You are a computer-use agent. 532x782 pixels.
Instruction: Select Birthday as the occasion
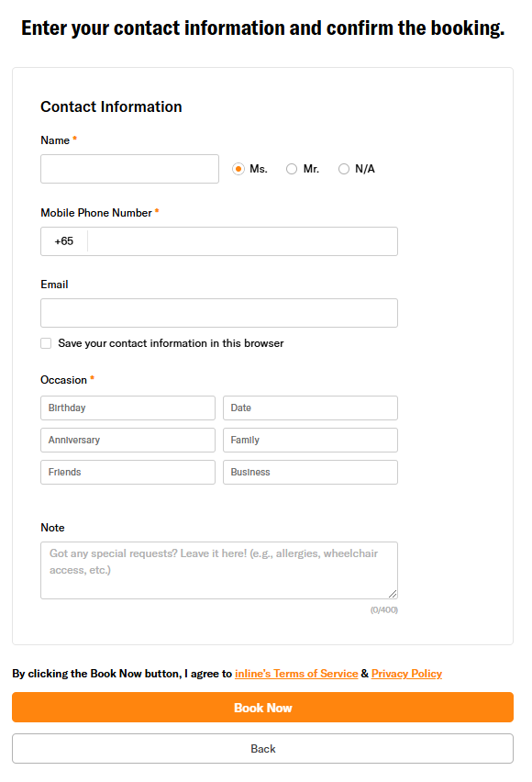coord(127,408)
